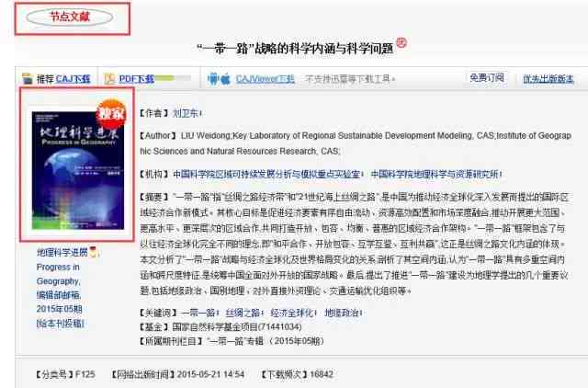Click the Android icon beside CAJViewer
Screen dimensions: 588x388
[x=213, y=79]
